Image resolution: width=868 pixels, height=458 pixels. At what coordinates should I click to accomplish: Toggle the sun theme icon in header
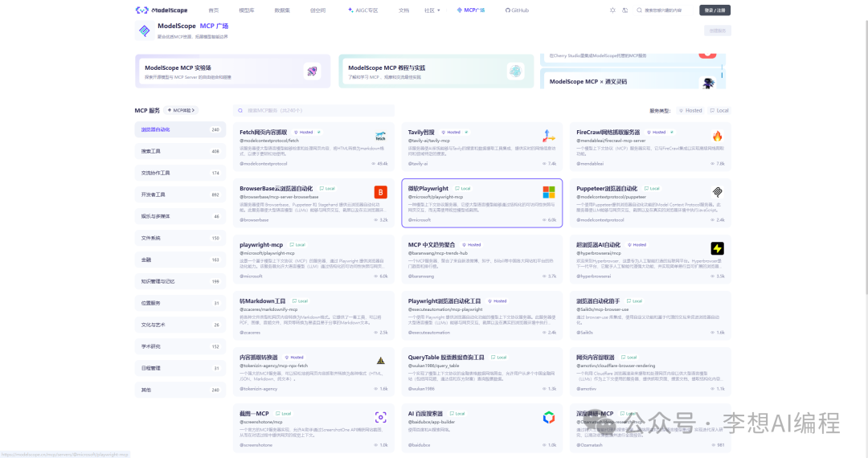pos(612,10)
